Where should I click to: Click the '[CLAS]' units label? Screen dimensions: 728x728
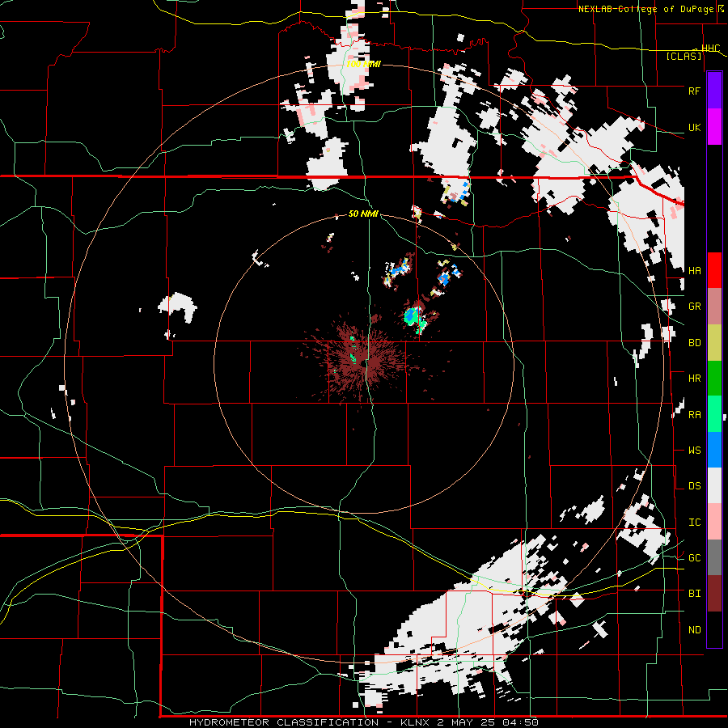coord(684,56)
